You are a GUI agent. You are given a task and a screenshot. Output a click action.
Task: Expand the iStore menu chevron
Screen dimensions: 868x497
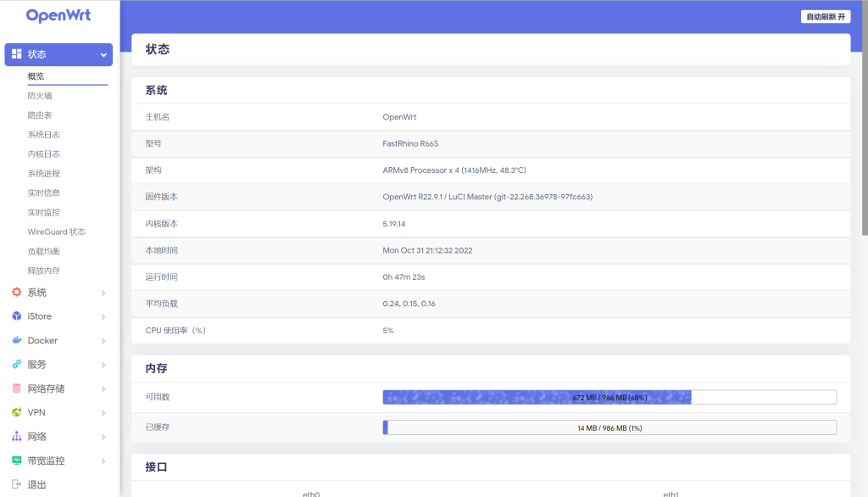103,317
